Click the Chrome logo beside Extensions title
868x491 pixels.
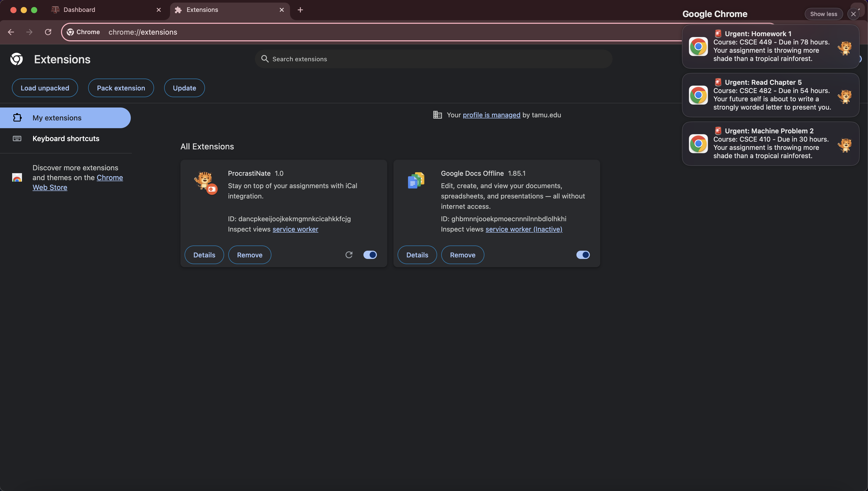click(x=17, y=59)
